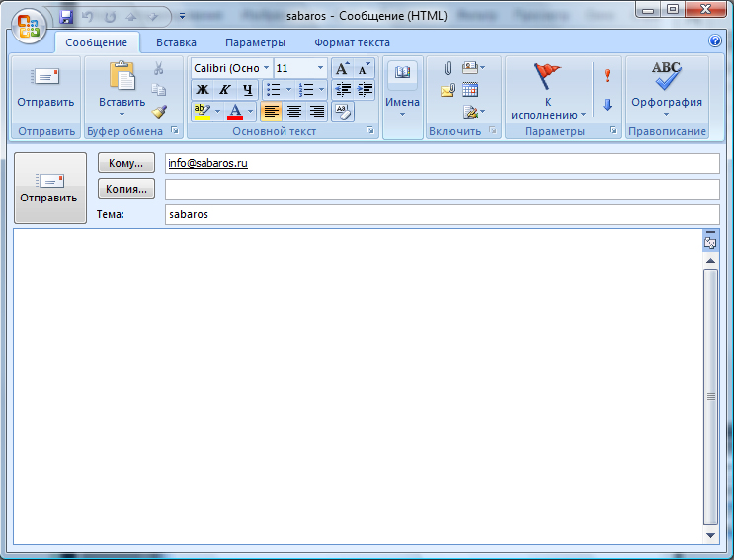This screenshot has width=734, height=560.
Task: Switch to the Вставка tab
Action: (x=176, y=42)
